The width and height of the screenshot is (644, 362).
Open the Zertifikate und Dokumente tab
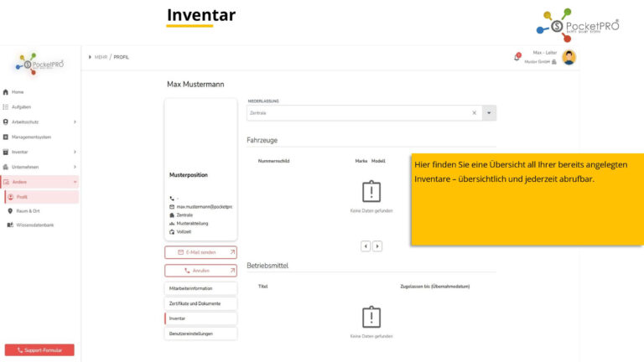(200, 303)
